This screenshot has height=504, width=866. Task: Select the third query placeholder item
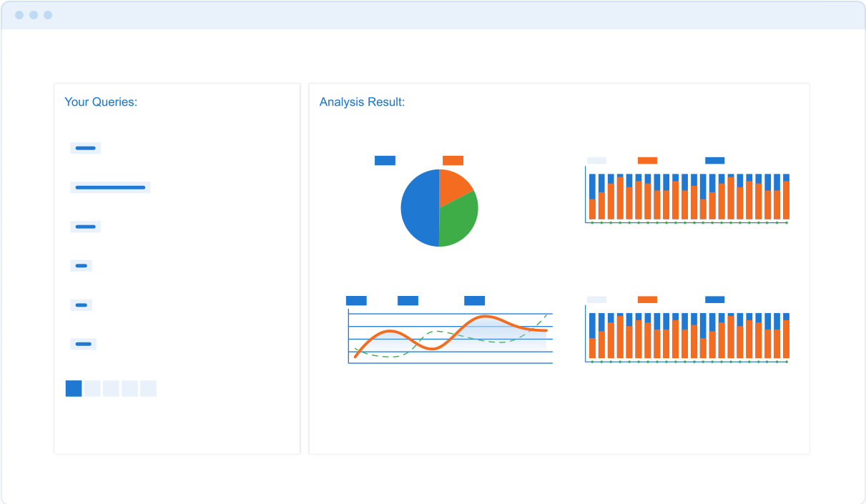(85, 227)
